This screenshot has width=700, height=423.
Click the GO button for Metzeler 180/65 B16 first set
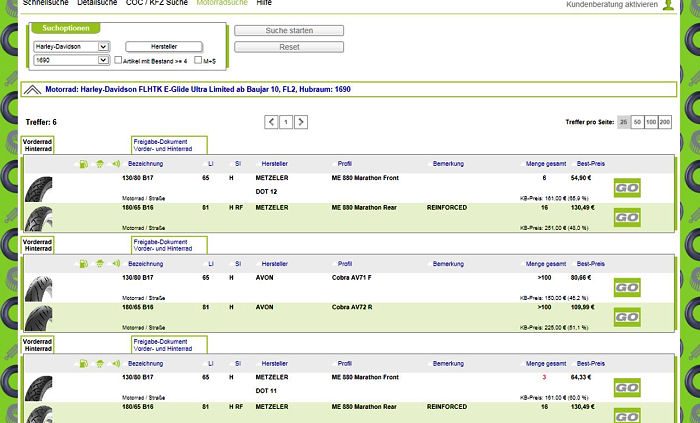point(627,217)
